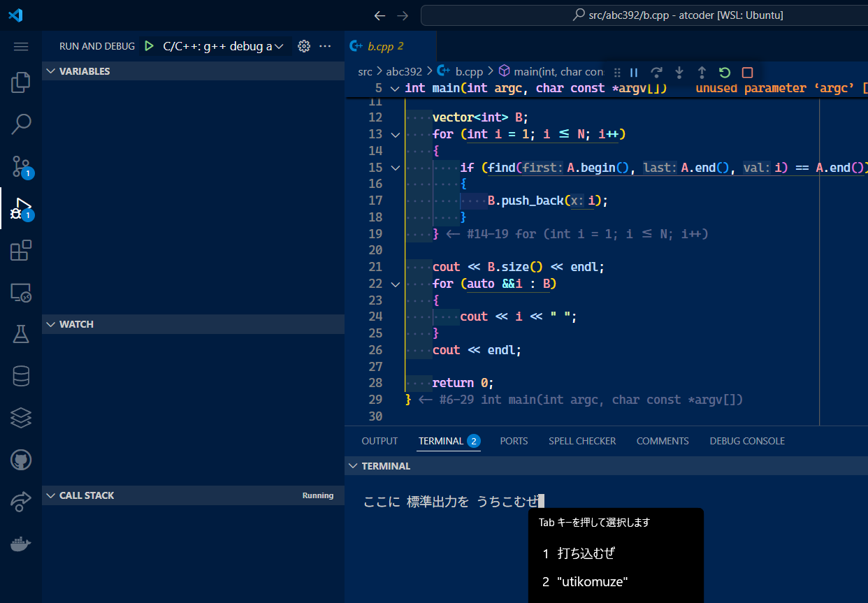868x603 pixels.
Task: Open the Run and Debug view icon
Action: (x=21, y=208)
